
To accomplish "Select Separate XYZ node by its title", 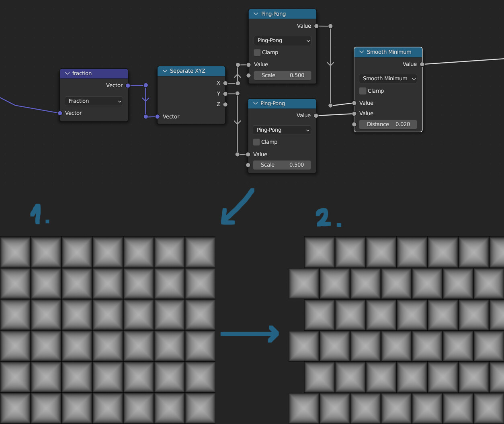I will click(188, 71).
